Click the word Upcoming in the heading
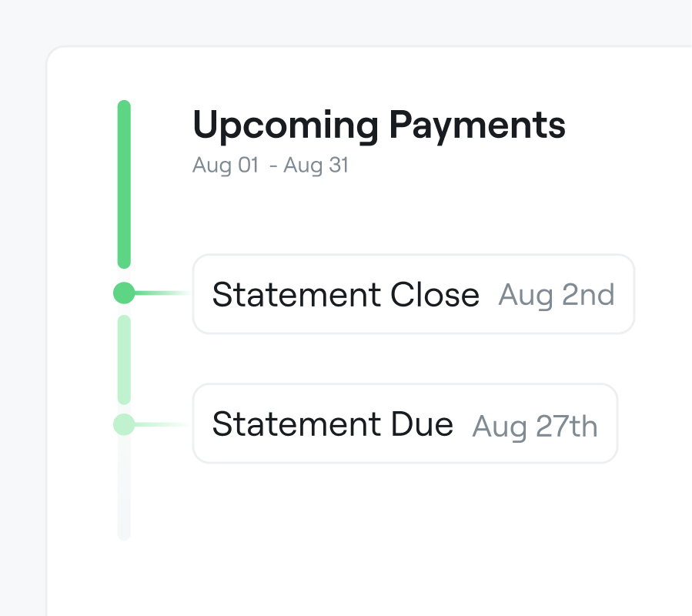Image resolution: width=692 pixels, height=616 pixels. [x=286, y=126]
